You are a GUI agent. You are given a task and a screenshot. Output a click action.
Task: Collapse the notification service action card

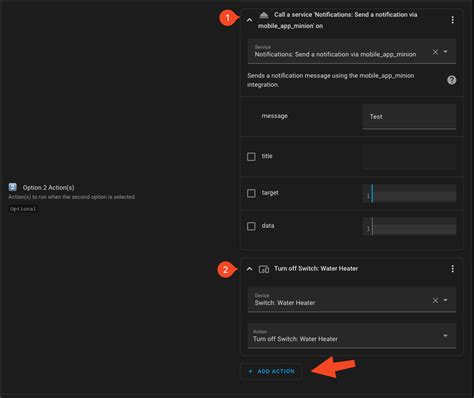249,20
